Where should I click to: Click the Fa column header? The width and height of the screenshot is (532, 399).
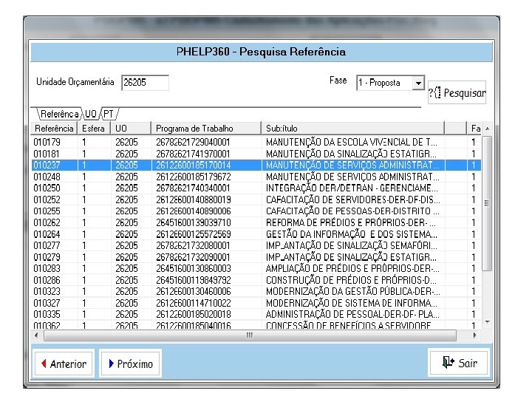point(475,129)
